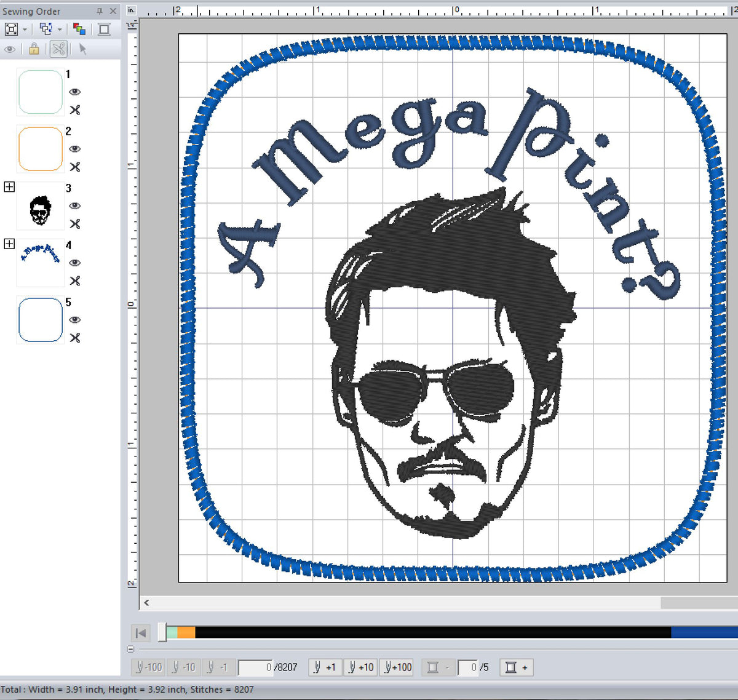Viewport: 738px width, 700px height.
Task: Expand the group for item 4
Action: click(x=9, y=244)
